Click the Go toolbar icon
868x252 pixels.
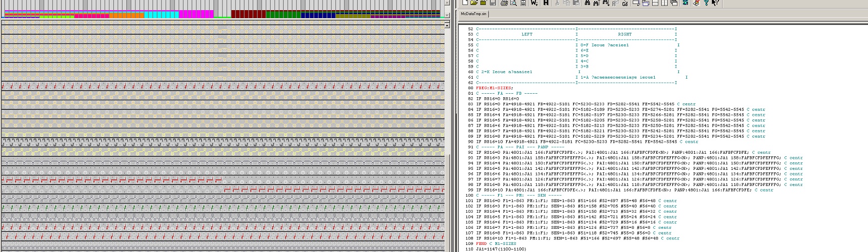pos(625,3)
